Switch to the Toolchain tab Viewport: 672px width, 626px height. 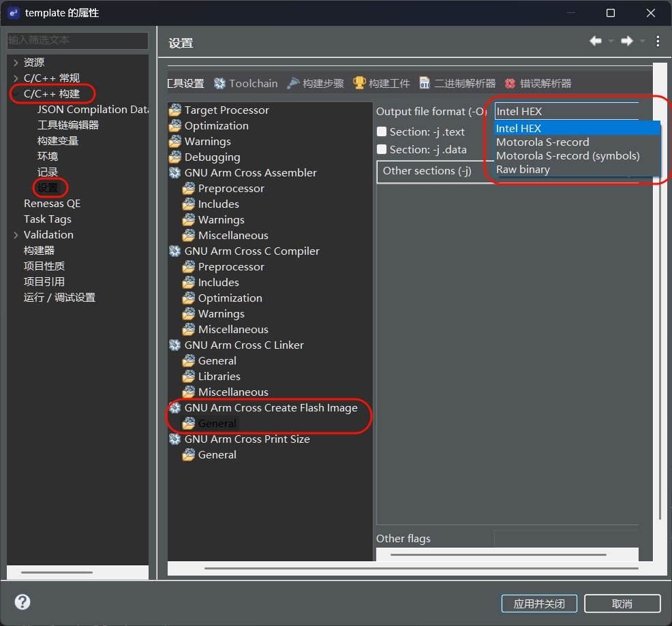tap(246, 84)
